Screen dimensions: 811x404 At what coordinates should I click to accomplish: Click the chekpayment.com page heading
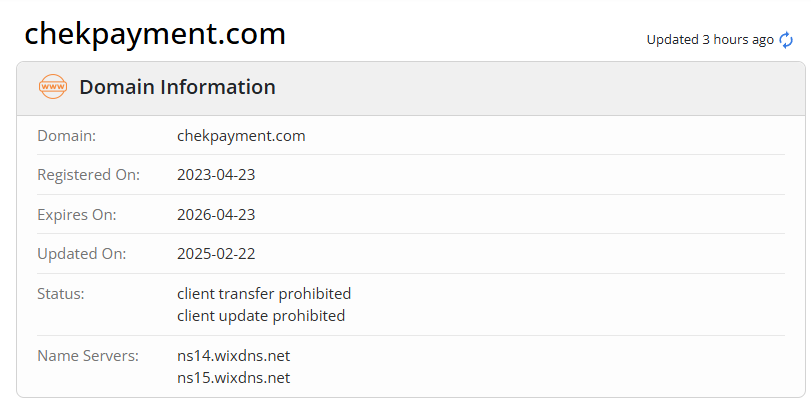tap(155, 34)
